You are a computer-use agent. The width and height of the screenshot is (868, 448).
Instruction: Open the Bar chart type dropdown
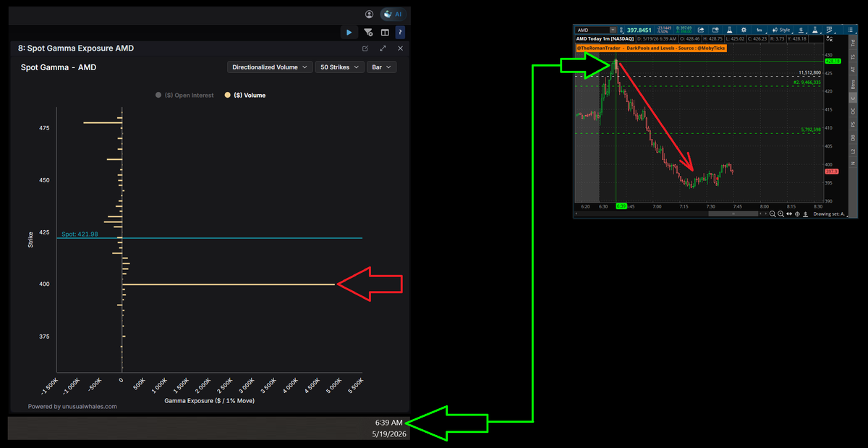coord(381,67)
